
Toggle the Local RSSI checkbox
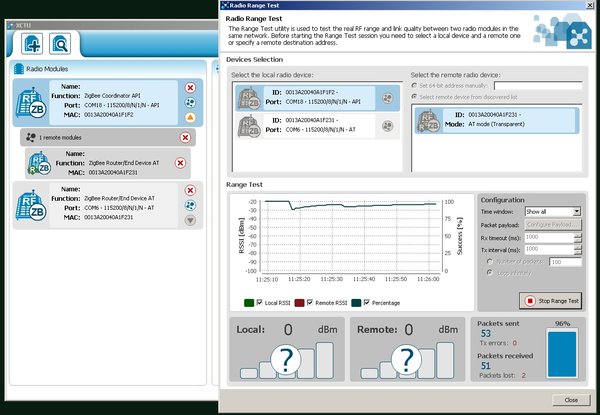coord(259,302)
